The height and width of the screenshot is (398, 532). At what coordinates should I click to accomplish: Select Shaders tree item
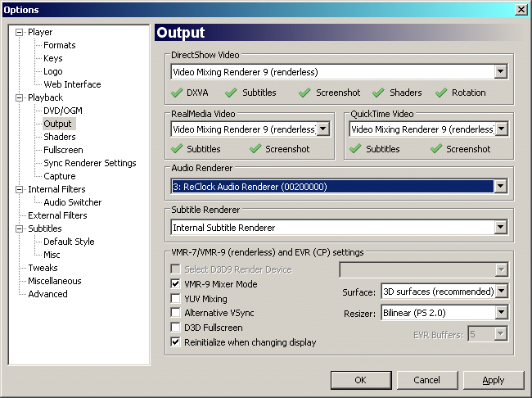(60, 137)
